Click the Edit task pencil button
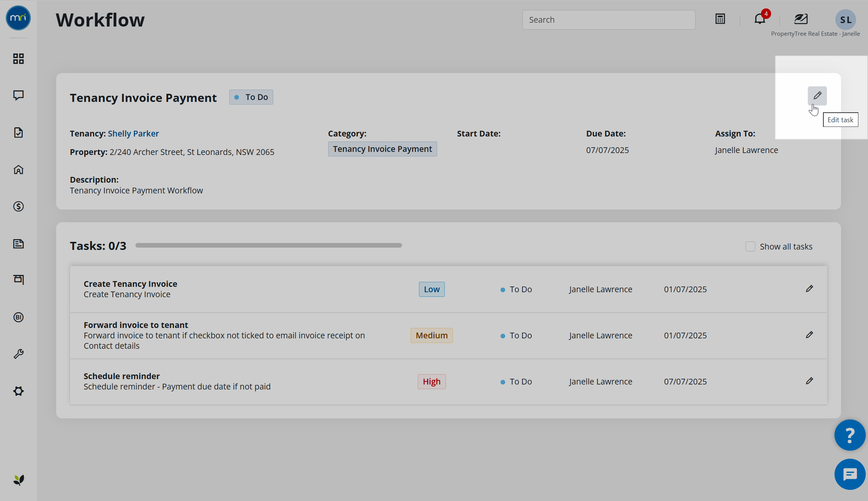Viewport: 868px width, 501px height. tap(817, 96)
